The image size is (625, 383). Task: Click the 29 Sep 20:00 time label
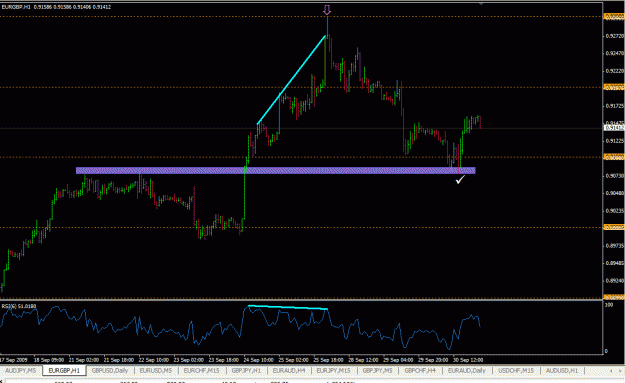433,360
